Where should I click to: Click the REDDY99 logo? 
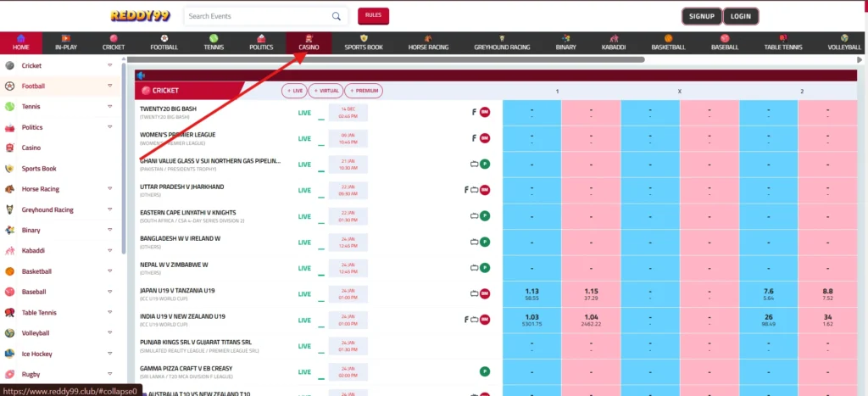141,15
